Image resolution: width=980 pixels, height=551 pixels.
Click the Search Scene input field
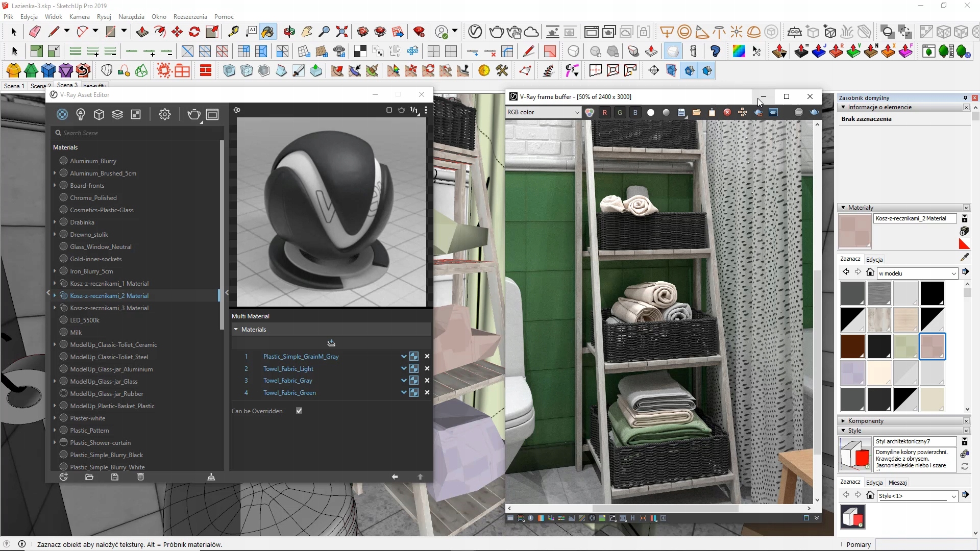click(138, 133)
